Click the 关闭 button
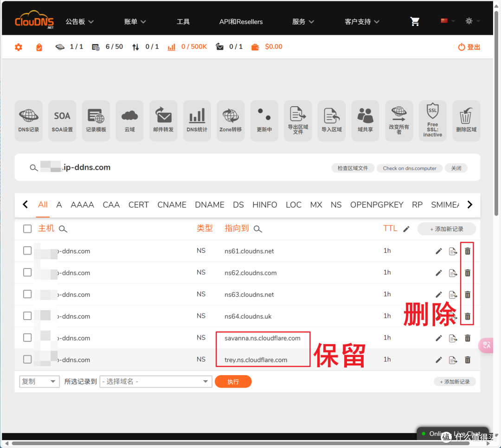The width and height of the screenshot is (501, 448). 456,168
